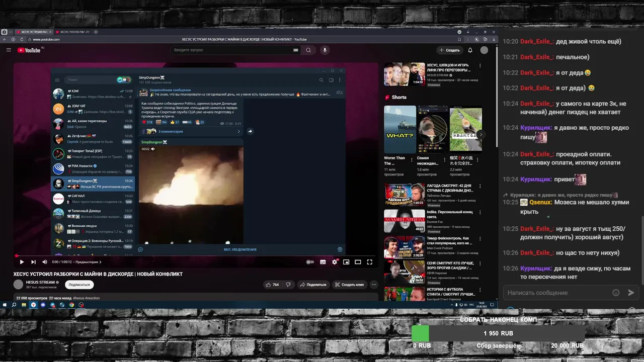This screenshot has height=362, width=644.
Task: Open the on-screen keyboard in search box
Action: pos(296,50)
